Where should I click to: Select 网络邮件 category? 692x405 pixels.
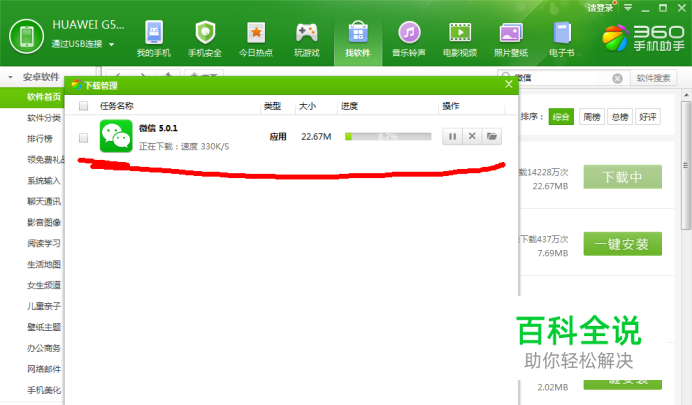44,369
